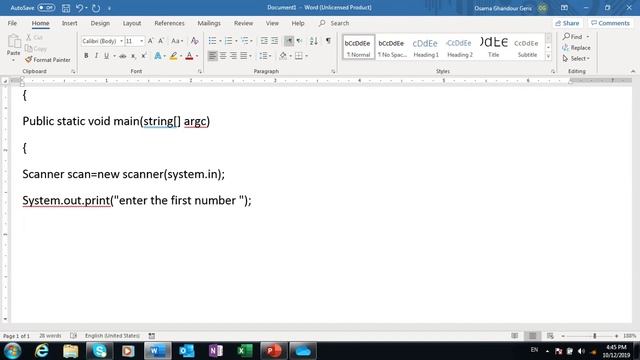Viewport: 640px width, 360px height.
Task: Toggle Show/Hide paragraph marks
Action: click(x=328, y=41)
